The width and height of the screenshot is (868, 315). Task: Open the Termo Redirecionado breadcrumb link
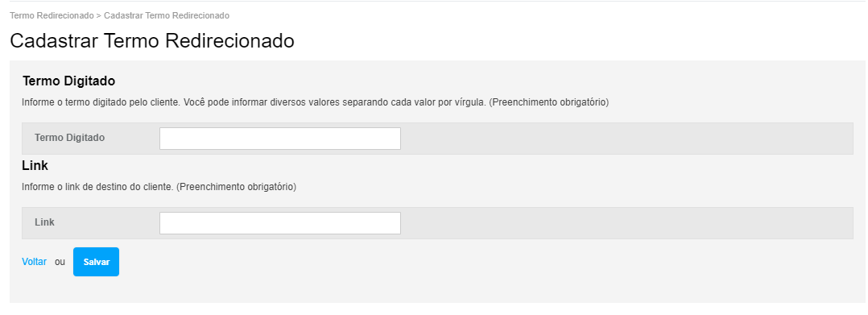(x=52, y=15)
